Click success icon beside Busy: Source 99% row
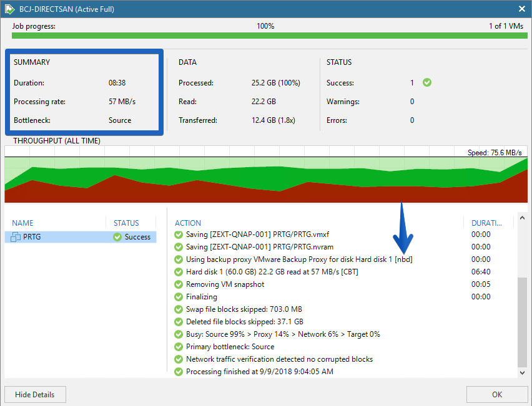 179,334
